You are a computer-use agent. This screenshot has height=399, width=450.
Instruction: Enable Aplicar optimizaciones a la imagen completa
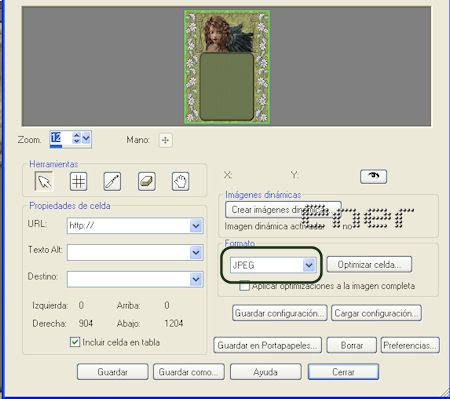244,286
